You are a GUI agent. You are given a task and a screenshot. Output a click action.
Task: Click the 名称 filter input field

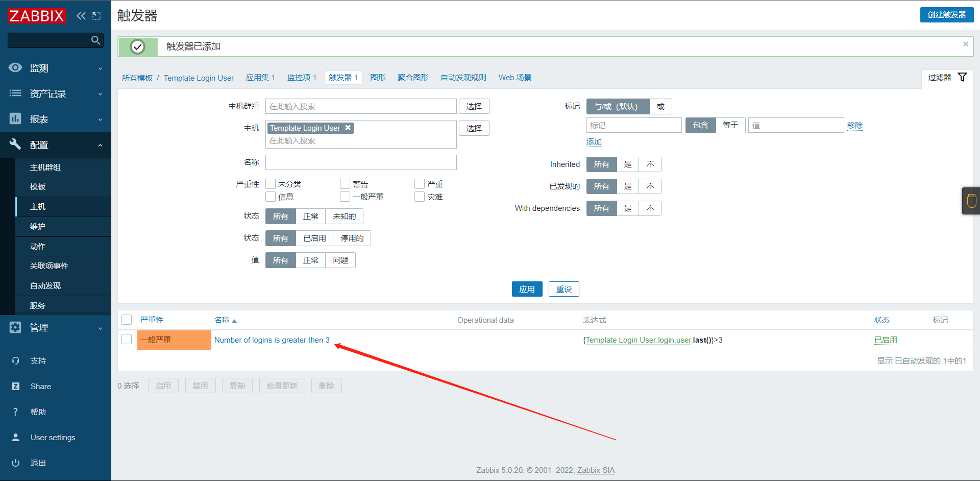coord(361,162)
